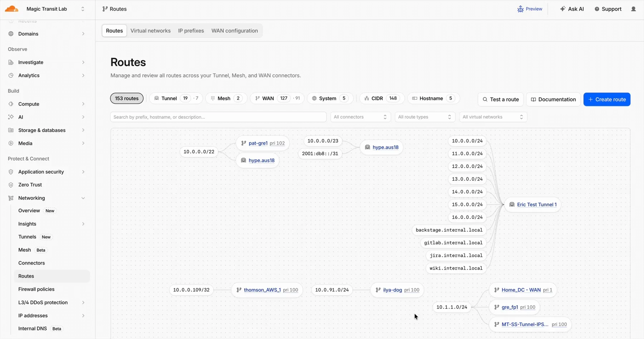Image resolution: width=644 pixels, height=339 pixels.
Task: Select the backstage.internal.local hostname node
Action: tap(449, 230)
